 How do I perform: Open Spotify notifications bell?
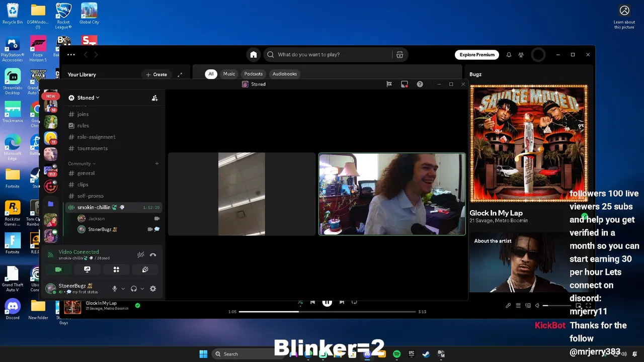click(509, 54)
